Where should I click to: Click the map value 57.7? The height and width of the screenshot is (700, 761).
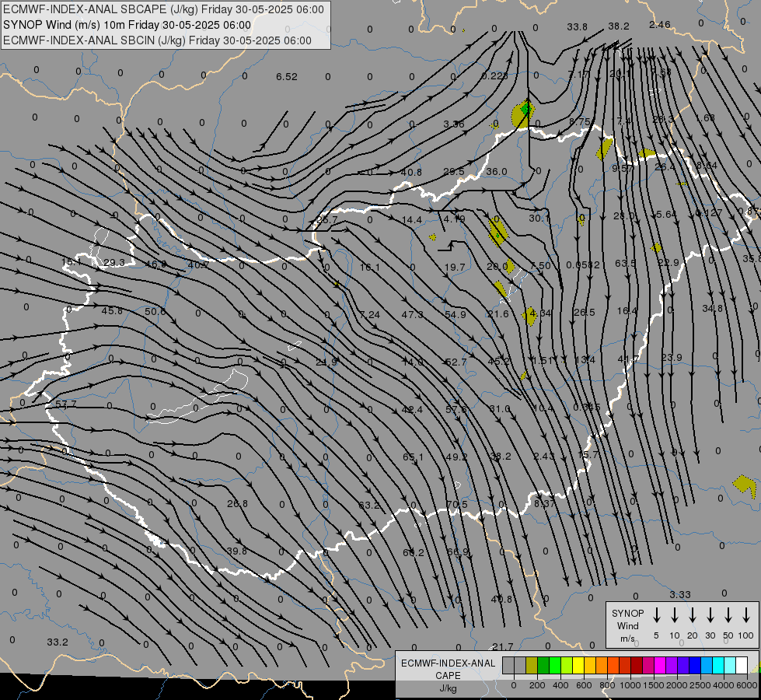(66, 404)
